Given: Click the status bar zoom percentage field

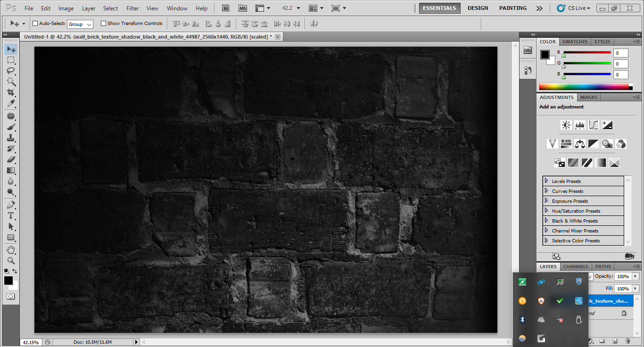Looking at the screenshot, I should [31, 342].
